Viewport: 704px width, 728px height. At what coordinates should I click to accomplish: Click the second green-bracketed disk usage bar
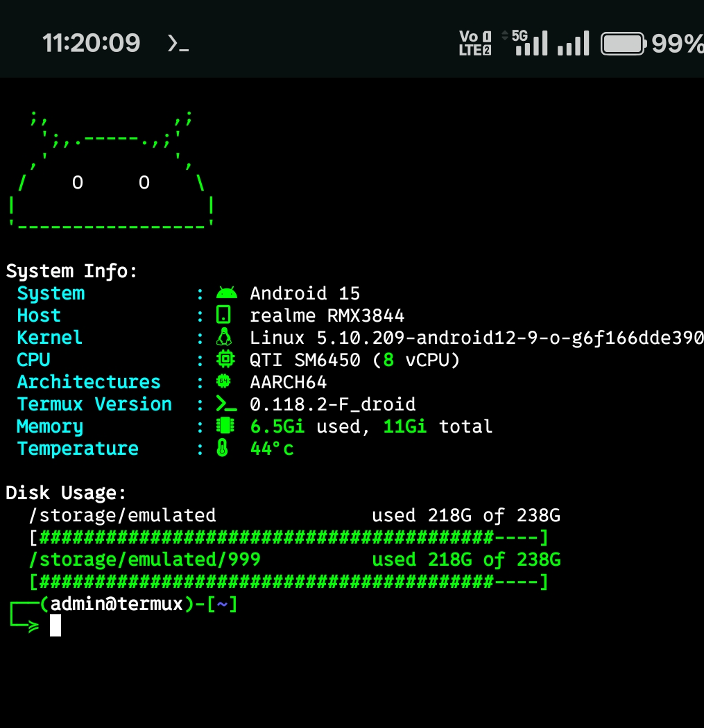pyautogui.click(x=289, y=582)
